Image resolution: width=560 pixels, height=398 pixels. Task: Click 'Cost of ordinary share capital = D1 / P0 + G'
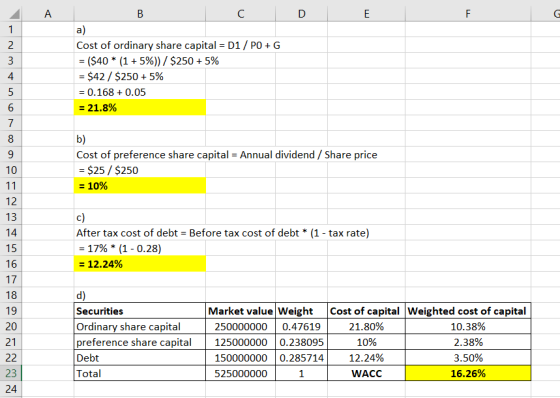click(178, 45)
